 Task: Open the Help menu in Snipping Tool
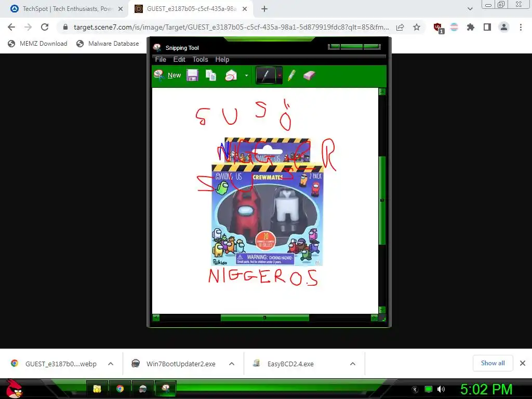(x=222, y=59)
